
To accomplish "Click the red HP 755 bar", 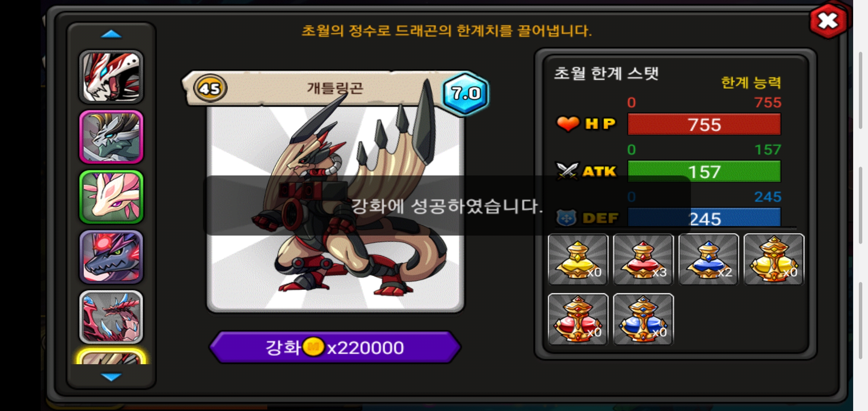I will click(704, 124).
